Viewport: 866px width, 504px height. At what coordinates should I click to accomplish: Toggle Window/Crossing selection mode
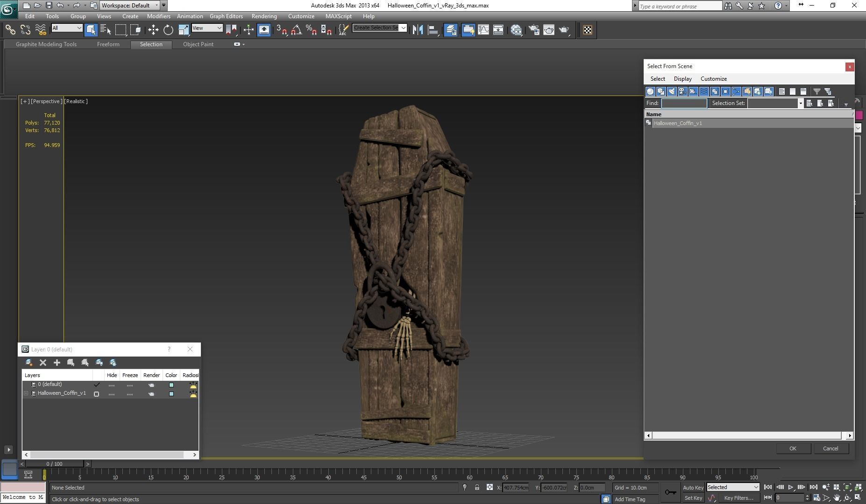[x=136, y=30]
